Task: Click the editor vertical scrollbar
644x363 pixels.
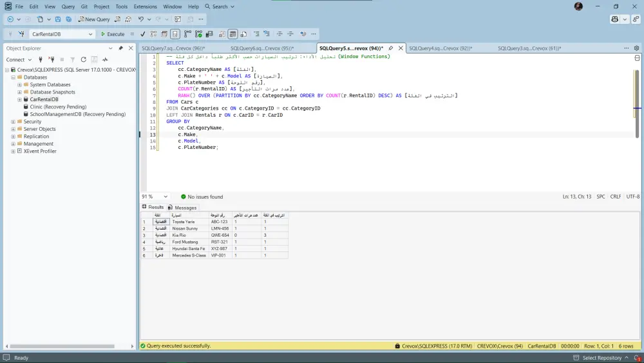Action: (637, 104)
